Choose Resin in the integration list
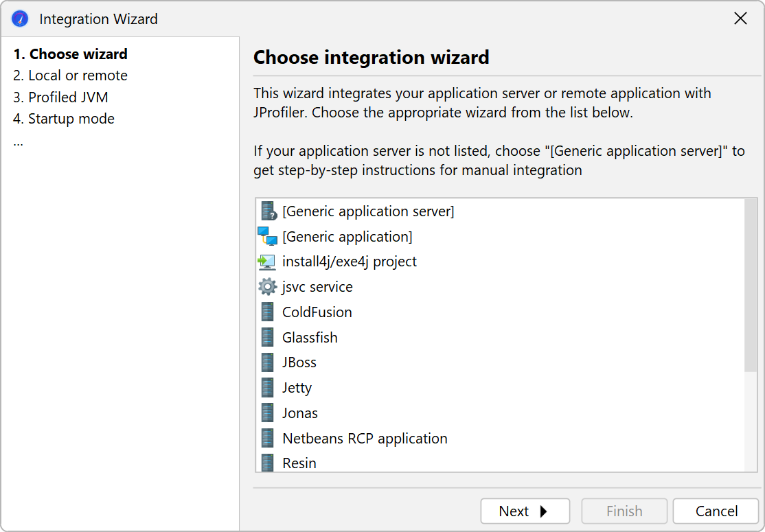This screenshot has height=532, width=765. coord(299,463)
